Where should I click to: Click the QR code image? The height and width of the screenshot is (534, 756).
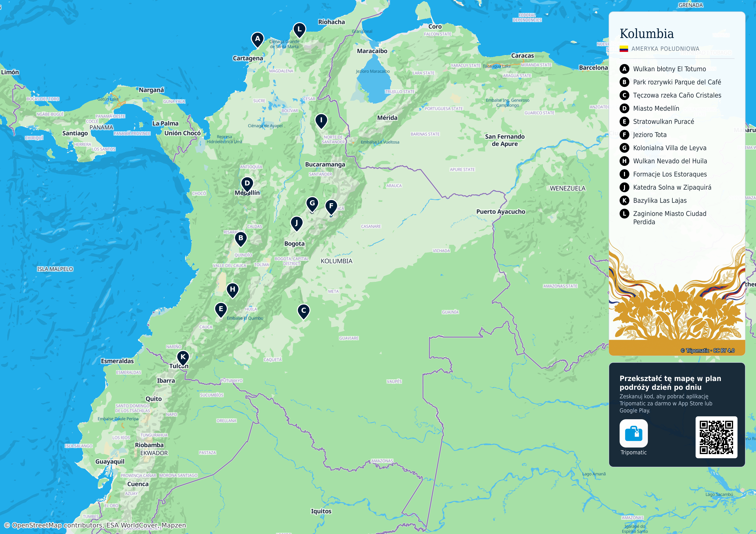pos(716,437)
